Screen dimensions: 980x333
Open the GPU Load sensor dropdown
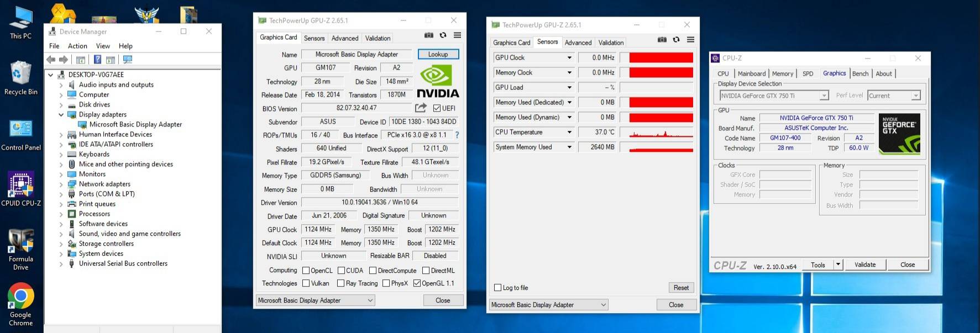569,87
